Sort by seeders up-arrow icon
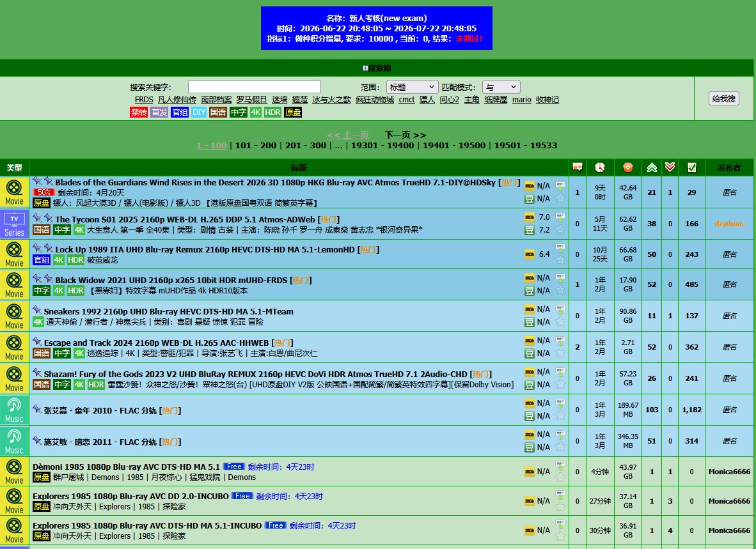 (652, 167)
